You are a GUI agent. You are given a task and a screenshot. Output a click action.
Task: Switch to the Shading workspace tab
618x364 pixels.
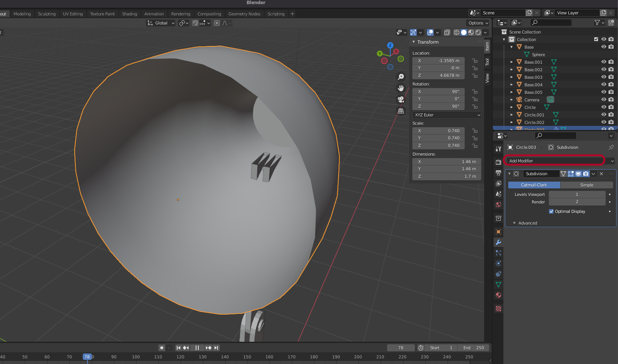coord(129,14)
